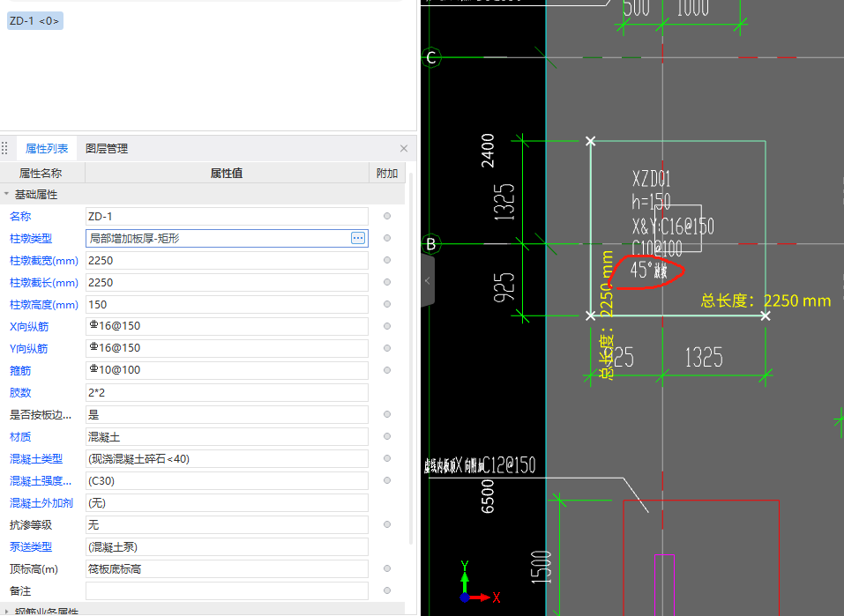This screenshot has height=616, width=844.
Task: Edit 柱墩截长 value 2250
Action: pyautogui.click(x=227, y=283)
